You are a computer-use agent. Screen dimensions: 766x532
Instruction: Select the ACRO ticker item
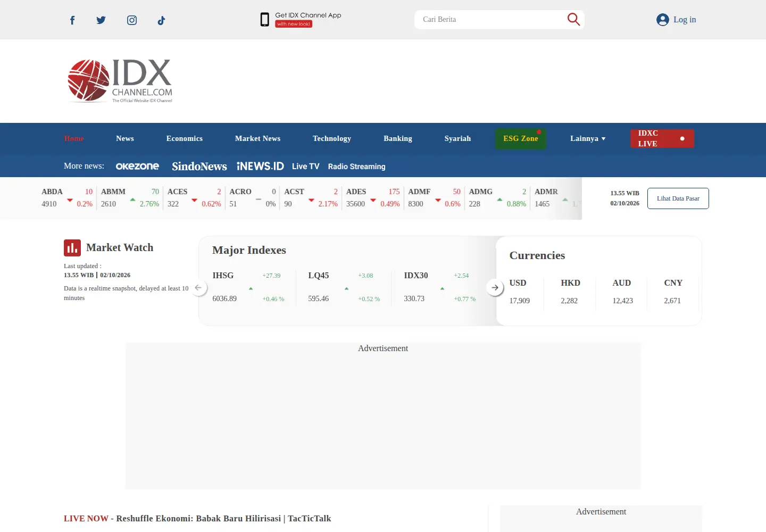tap(253, 198)
